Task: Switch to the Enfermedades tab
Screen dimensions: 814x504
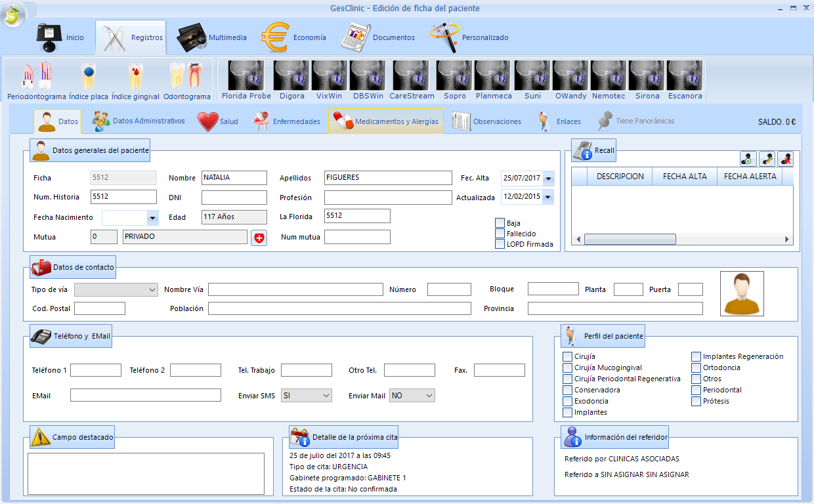Action: 286,121
